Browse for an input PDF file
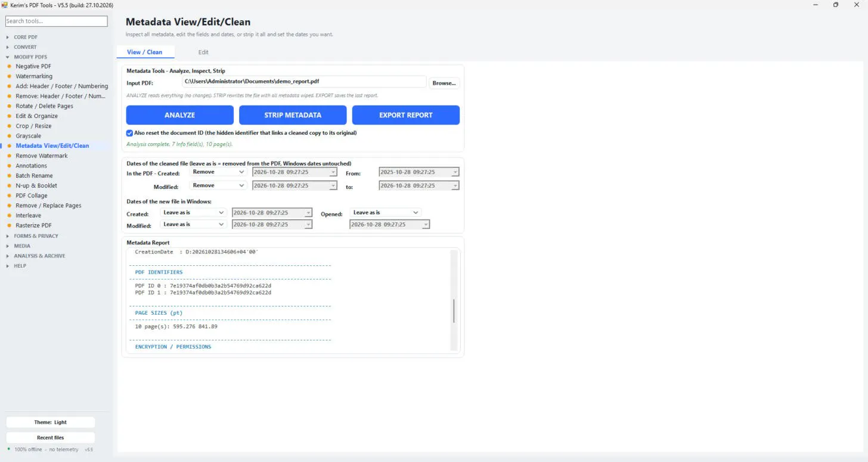Screen dimensions: 868x462 point(444,83)
